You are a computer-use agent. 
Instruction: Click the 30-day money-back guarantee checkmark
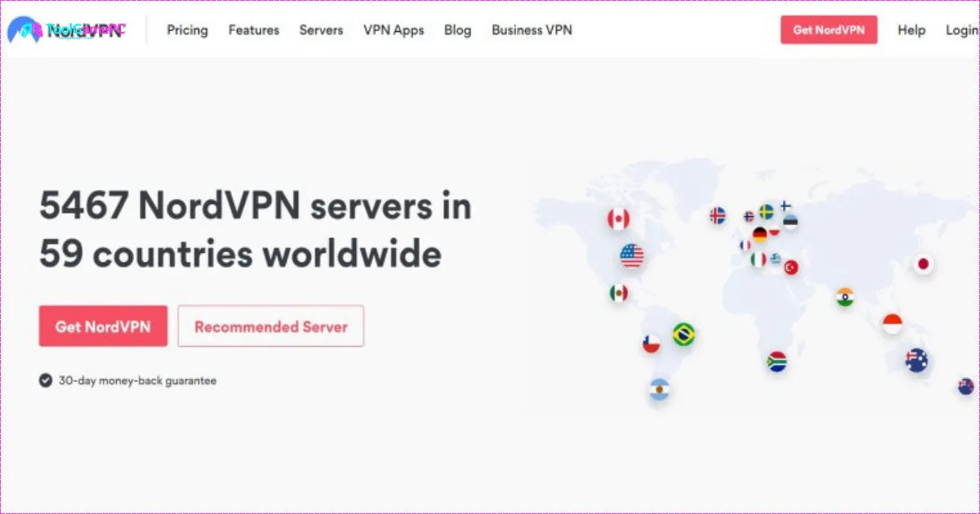tap(45, 380)
